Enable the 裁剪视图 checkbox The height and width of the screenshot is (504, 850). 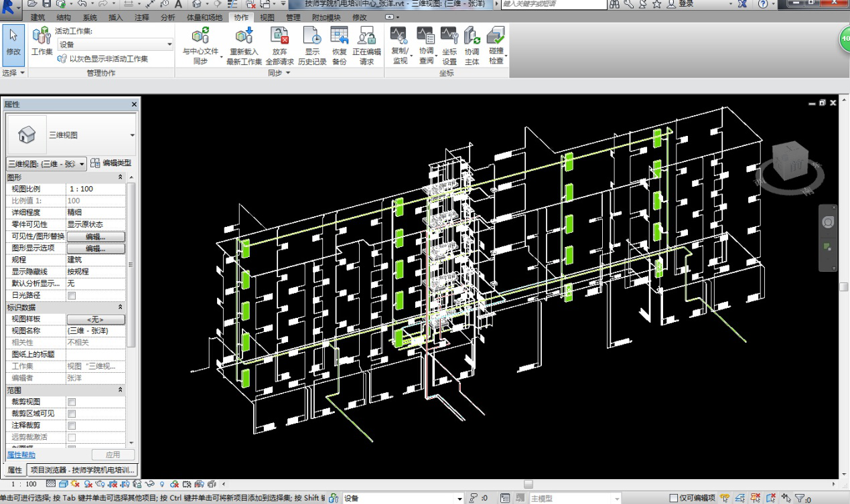click(x=72, y=402)
